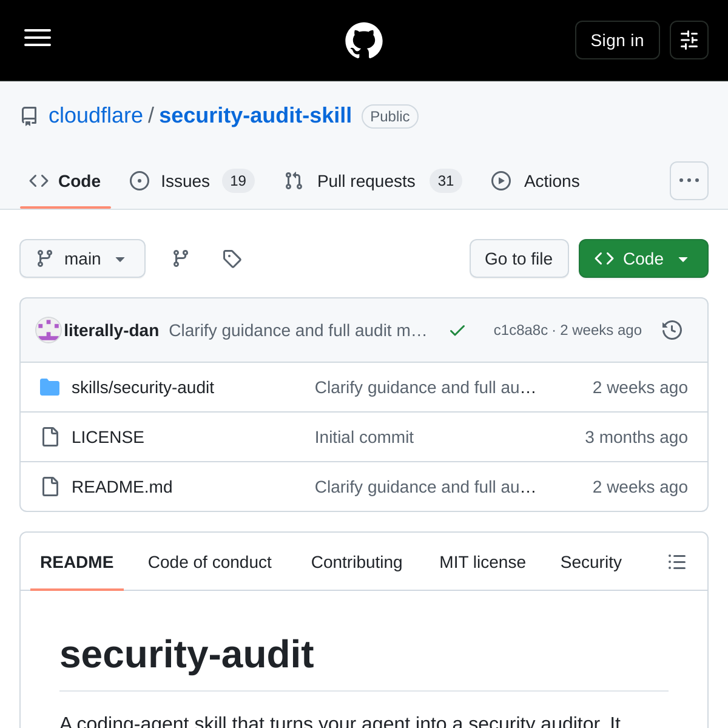Switch to the Issues tab
Screen dimensions: 728x728
[x=192, y=181]
